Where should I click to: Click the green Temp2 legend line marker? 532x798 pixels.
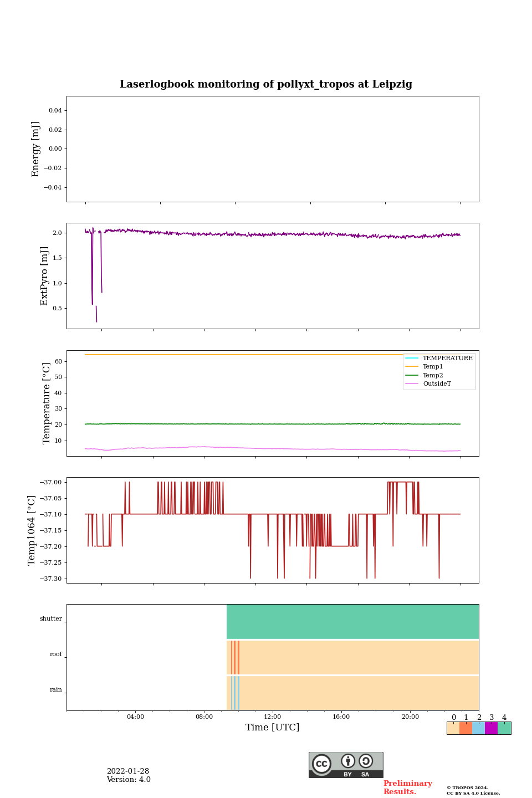pyautogui.click(x=412, y=375)
